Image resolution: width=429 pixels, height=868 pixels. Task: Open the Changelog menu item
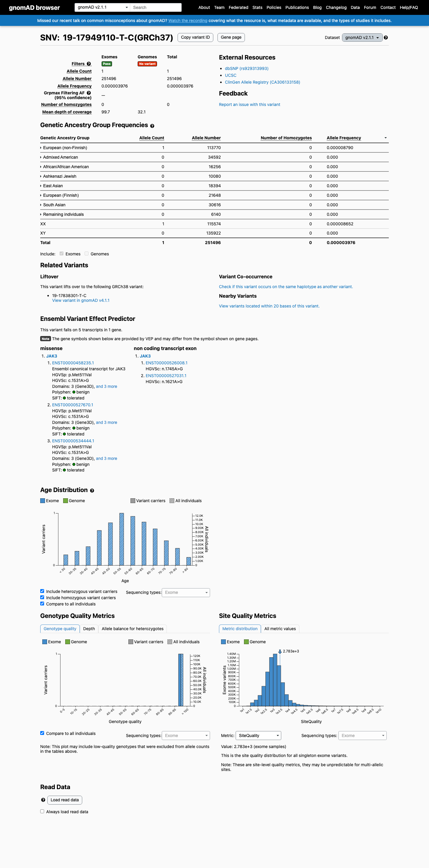point(336,7)
